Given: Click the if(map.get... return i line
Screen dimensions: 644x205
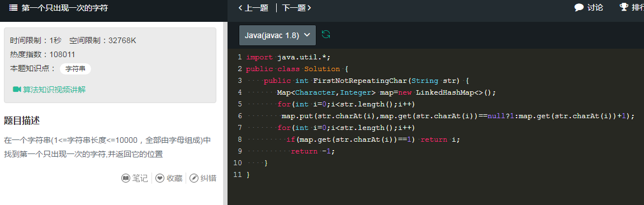Looking at the screenshot, I should coord(373,139).
